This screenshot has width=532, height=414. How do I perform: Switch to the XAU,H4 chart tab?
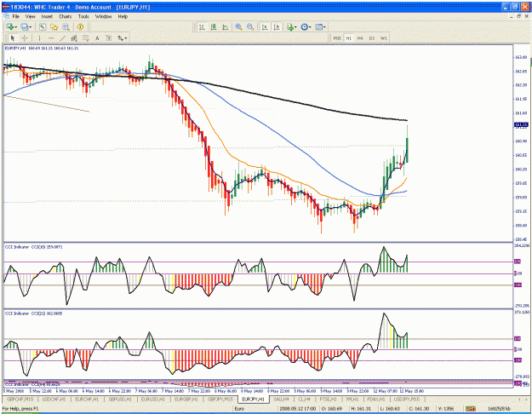(281, 399)
